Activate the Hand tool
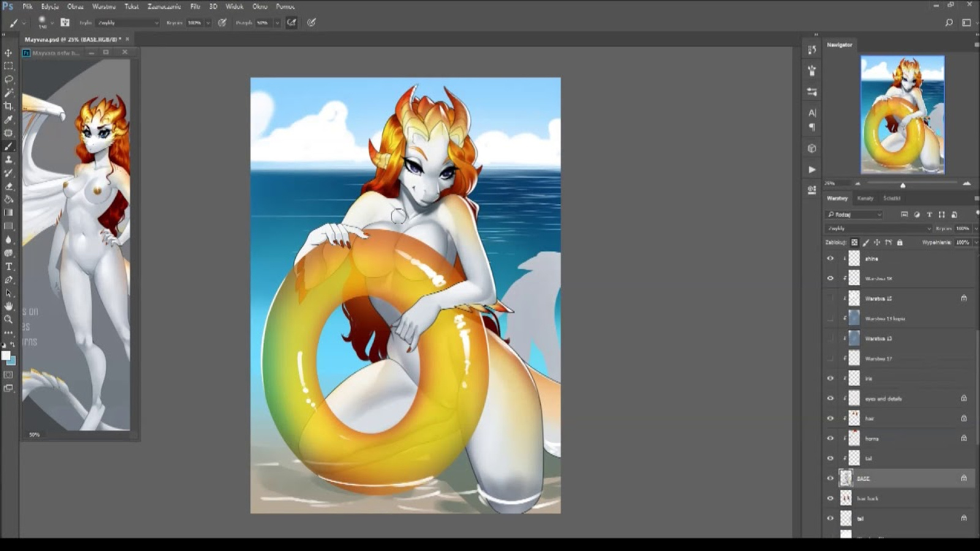Viewport: 980px width, 551px height. 9,305
